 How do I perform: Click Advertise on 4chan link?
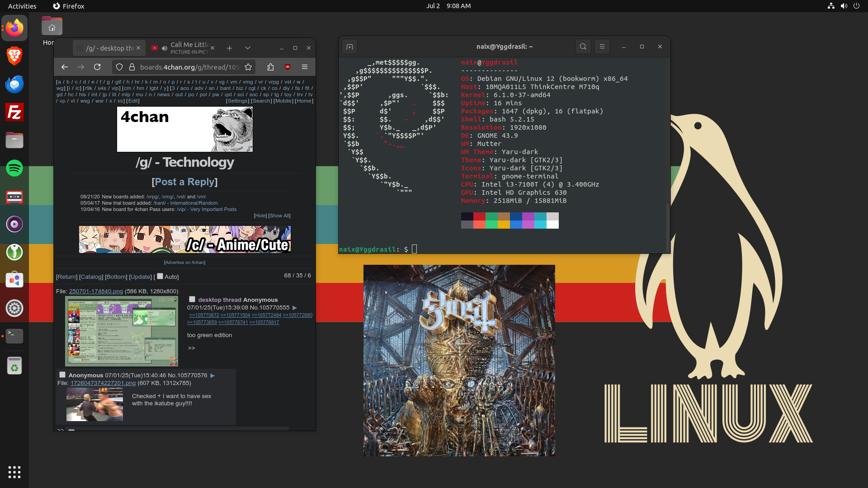click(184, 262)
